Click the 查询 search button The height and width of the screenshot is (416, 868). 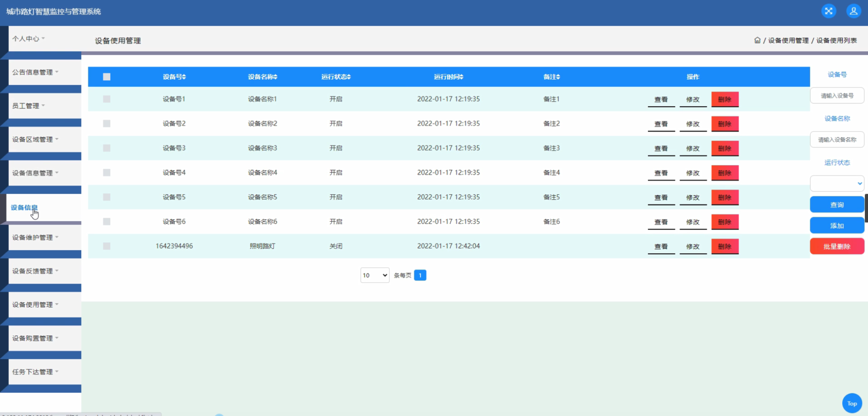click(837, 205)
